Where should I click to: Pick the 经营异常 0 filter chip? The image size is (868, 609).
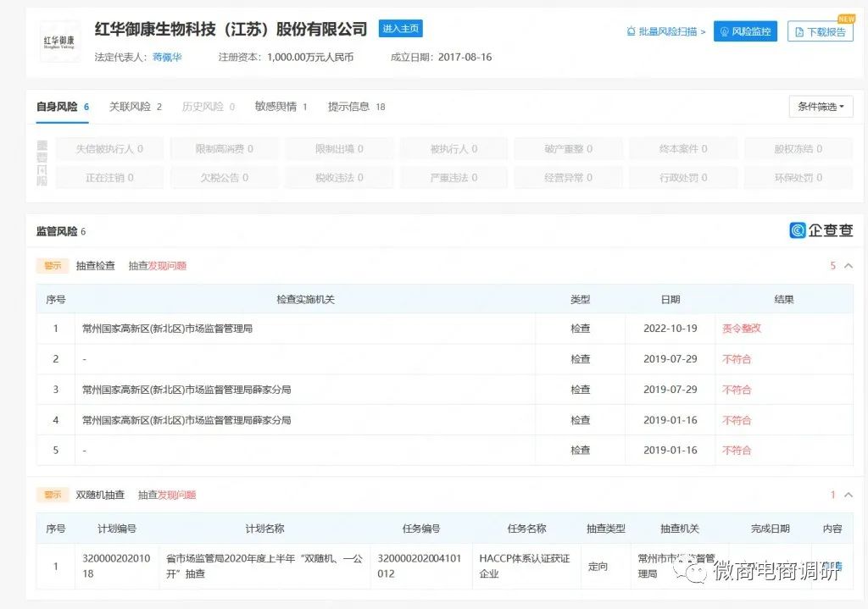coord(569,178)
